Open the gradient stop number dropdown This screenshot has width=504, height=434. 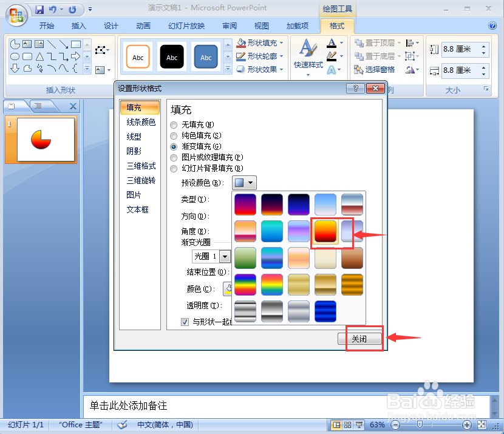pos(225,256)
